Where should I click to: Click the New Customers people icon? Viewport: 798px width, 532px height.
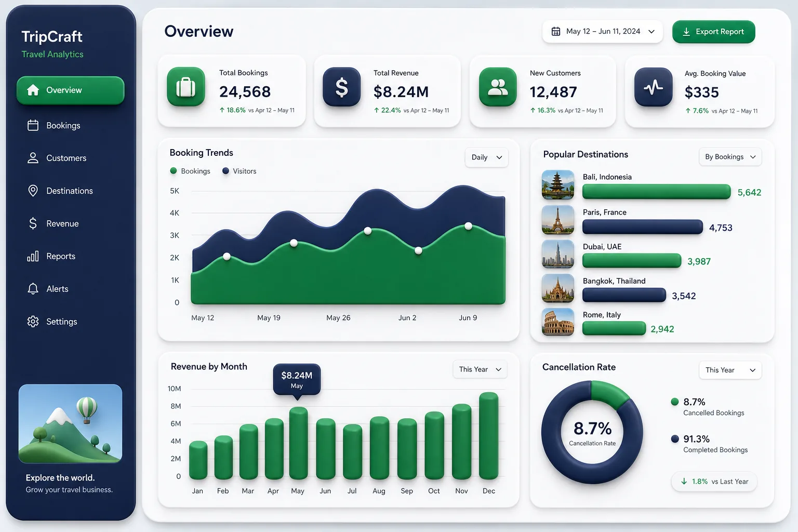point(498,87)
